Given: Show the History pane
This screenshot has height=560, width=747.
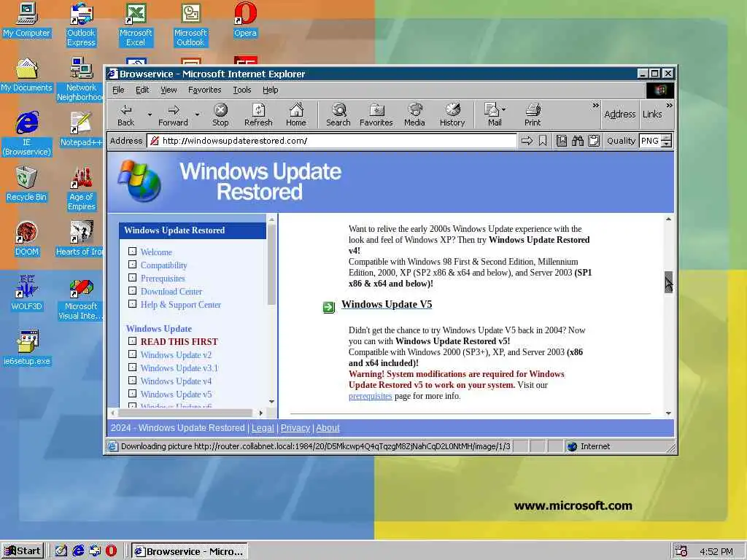Looking at the screenshot, I should coord(452,114).
